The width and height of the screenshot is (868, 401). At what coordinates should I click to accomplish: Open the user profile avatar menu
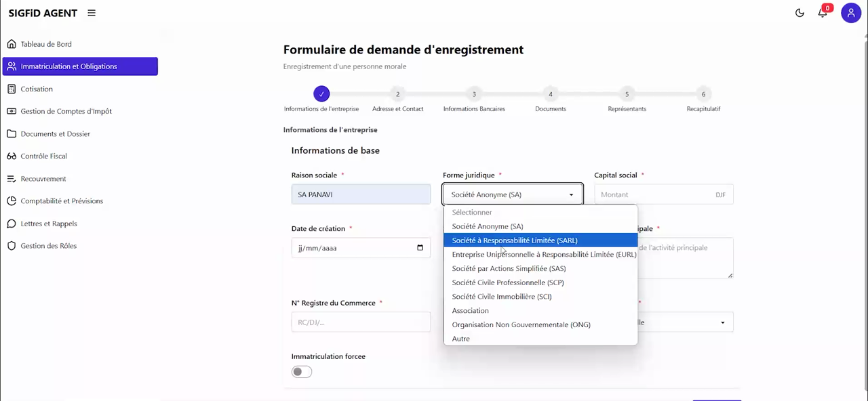(851, 13)
